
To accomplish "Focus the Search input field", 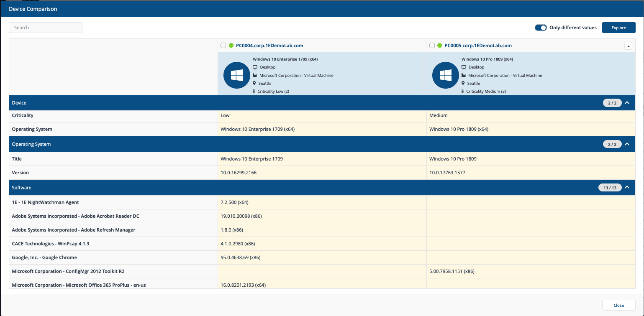I will click(46, 28).
